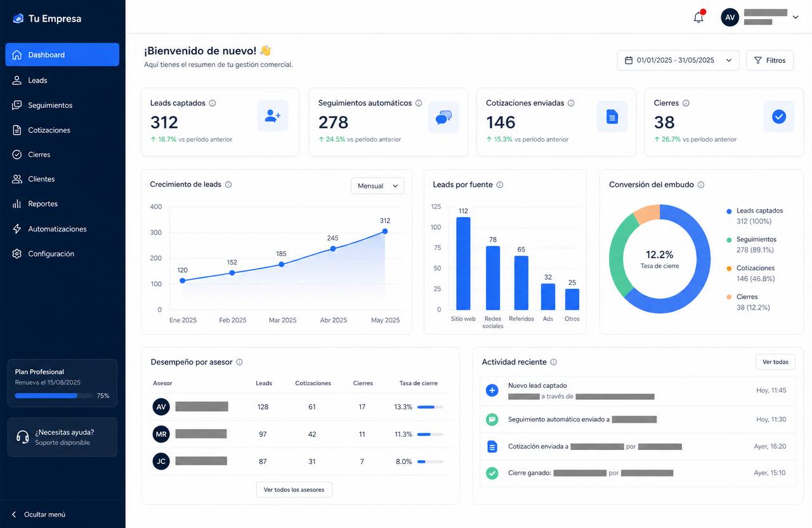Click the 13.3% closing rate bar
This screenshot has height=528, width=812.
(x=430, y=407)
